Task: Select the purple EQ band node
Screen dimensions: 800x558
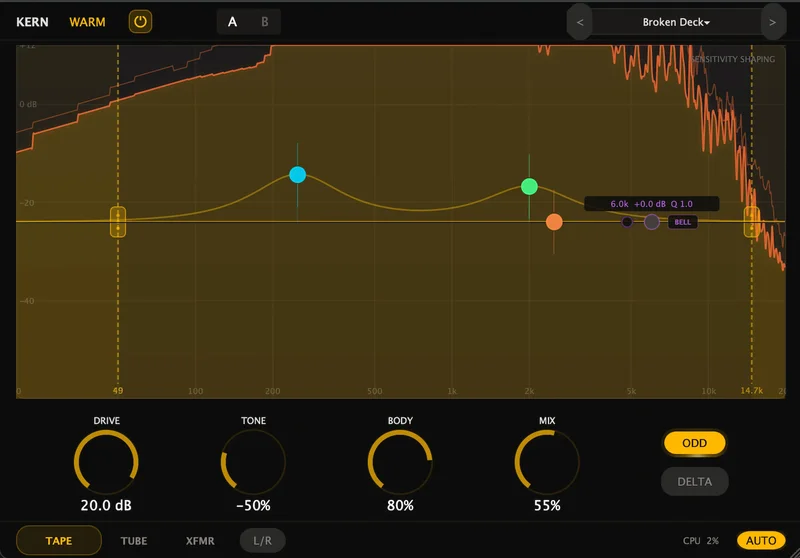Action: pos(652,222)
